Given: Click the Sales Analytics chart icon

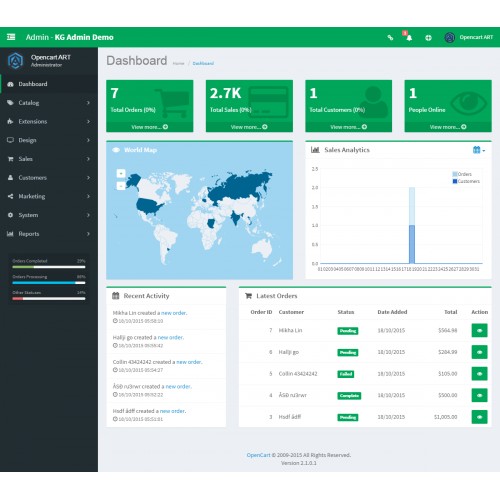Looking at the screenshot, I should point(315,150).
